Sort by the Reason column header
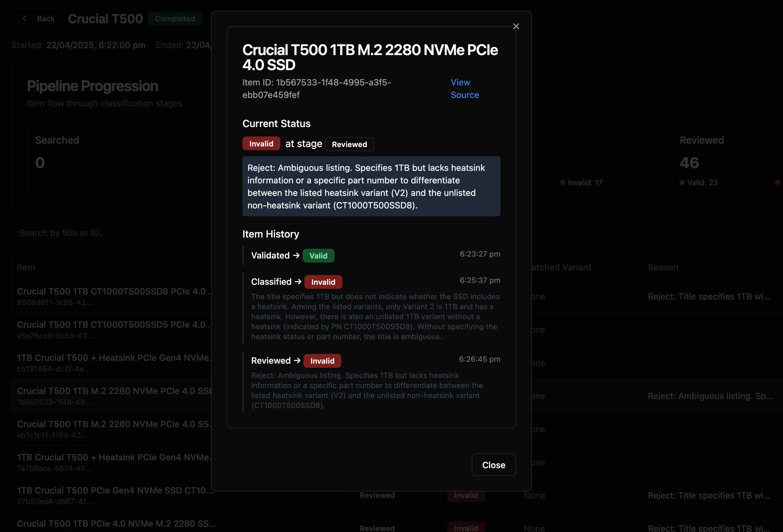 coord(662,267)
